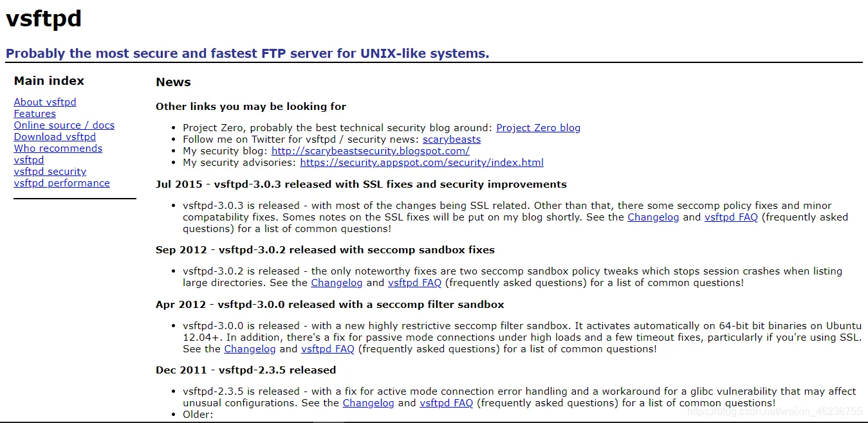This screenshot has height=423, width=868.
Task: Open Online source / docs link
Action: pos(64,125)
